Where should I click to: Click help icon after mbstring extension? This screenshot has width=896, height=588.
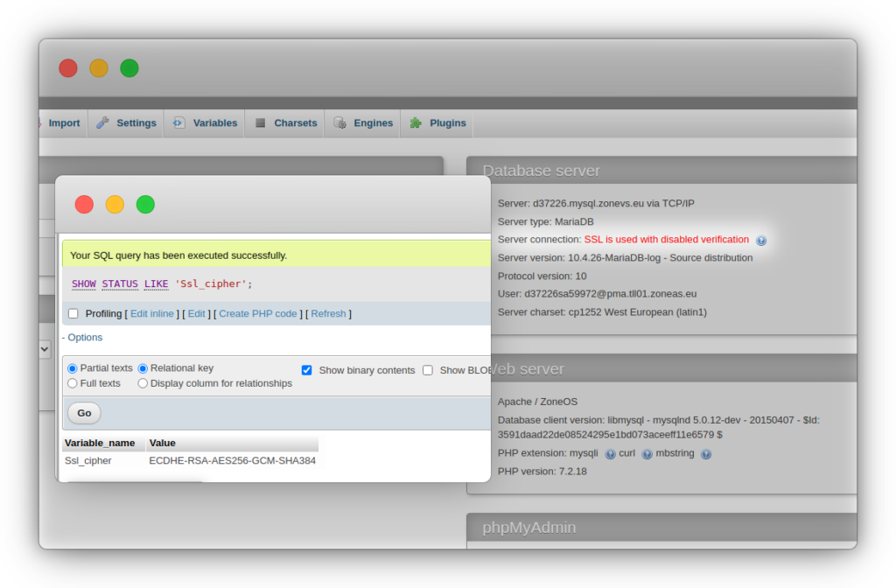[706, 454]
